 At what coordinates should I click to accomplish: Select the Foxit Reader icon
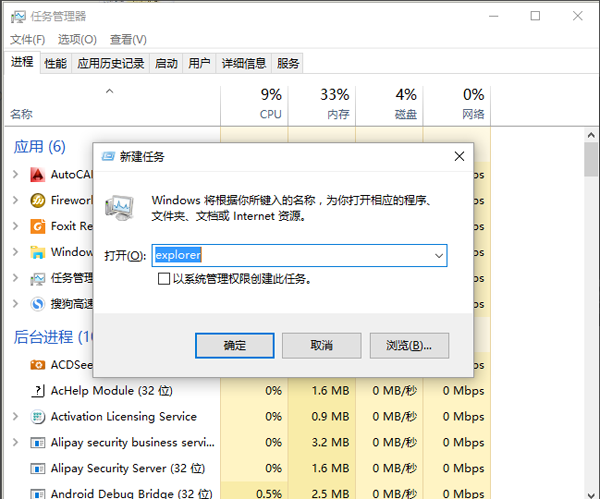(38, 226)
